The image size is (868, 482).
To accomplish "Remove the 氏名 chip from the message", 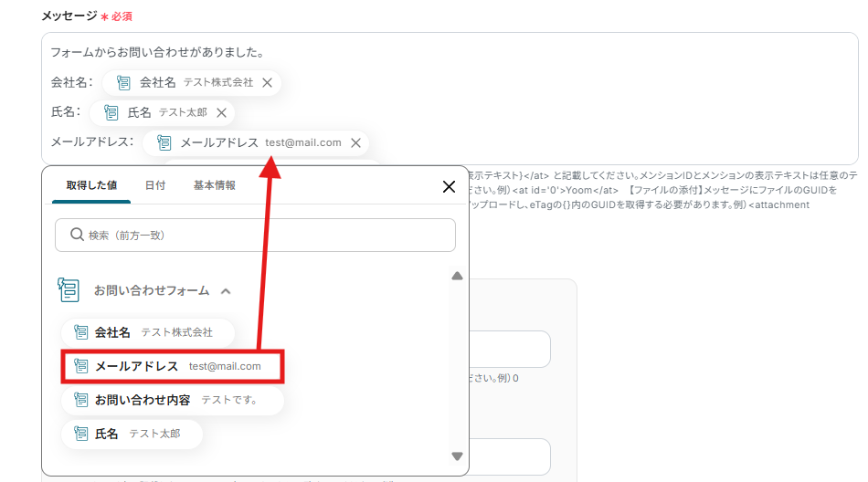I will 221,113.
